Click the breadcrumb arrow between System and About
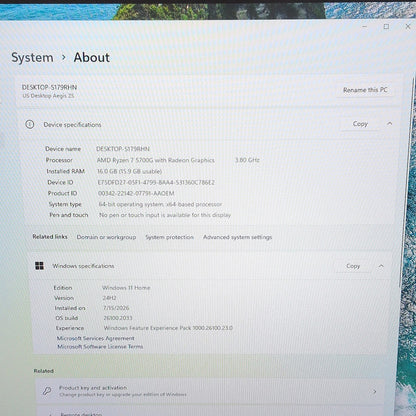Image resolution: width=416 pixels, height=416 pixels. (x=64, y=58)
